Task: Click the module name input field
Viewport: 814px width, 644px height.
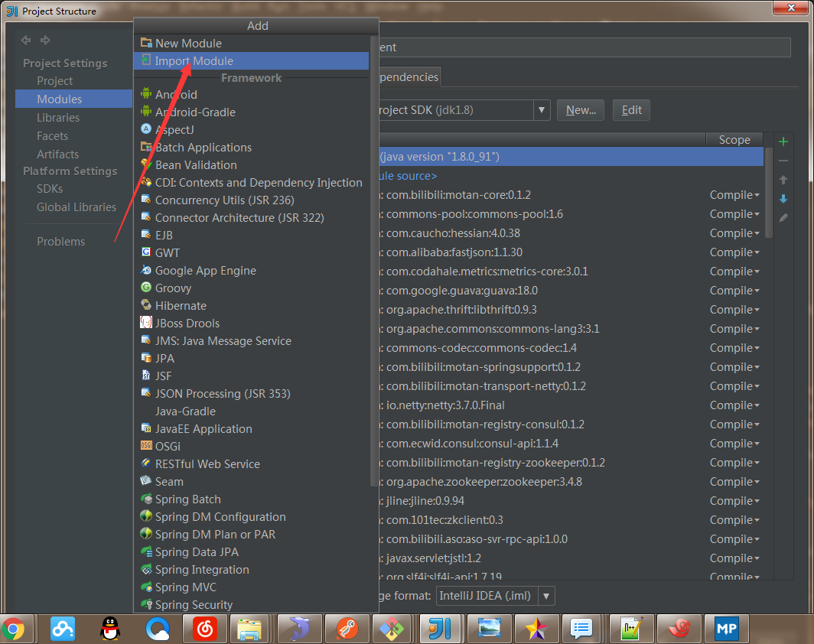Action: pos(584,47)
